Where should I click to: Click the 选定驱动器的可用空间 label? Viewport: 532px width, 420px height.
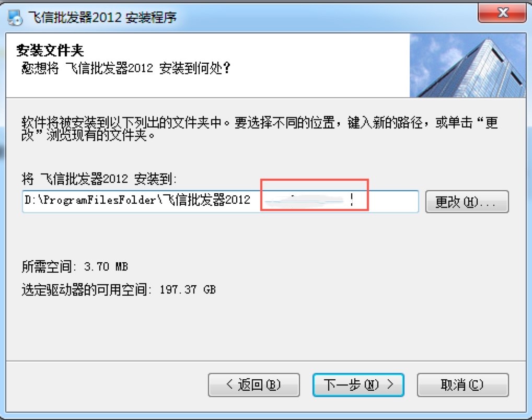point(84,290)
